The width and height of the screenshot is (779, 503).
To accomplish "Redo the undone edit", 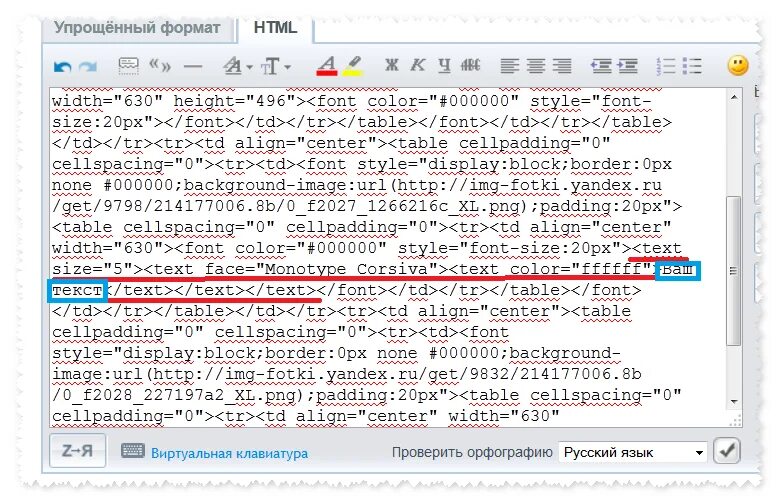I will 88,67.
